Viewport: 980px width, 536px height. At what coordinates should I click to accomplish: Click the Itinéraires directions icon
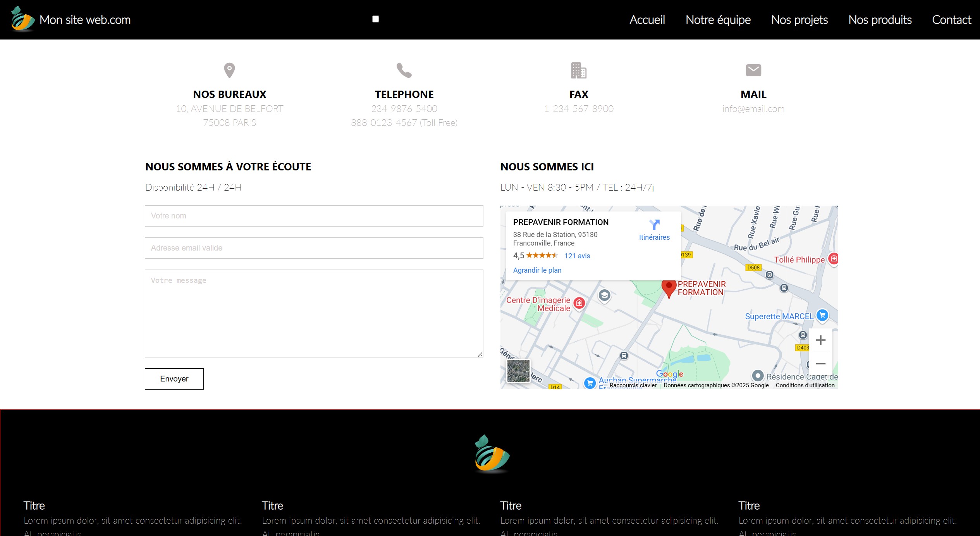click(654, 225)
